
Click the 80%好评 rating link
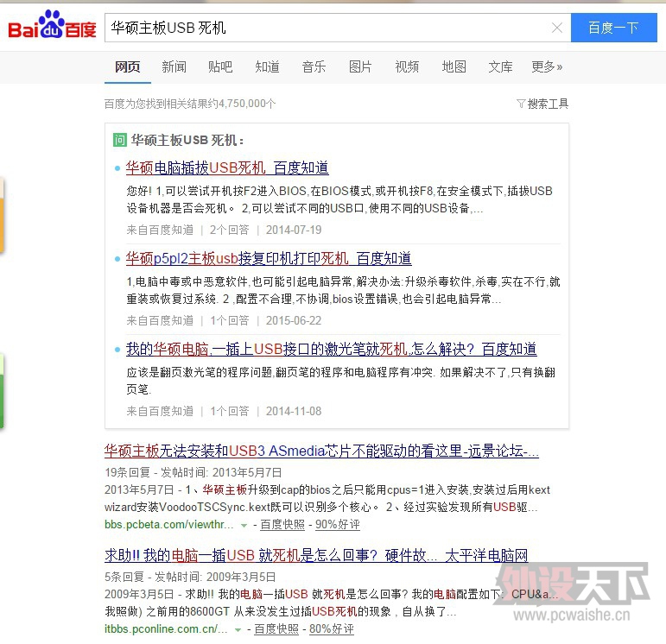coord(332,629)
